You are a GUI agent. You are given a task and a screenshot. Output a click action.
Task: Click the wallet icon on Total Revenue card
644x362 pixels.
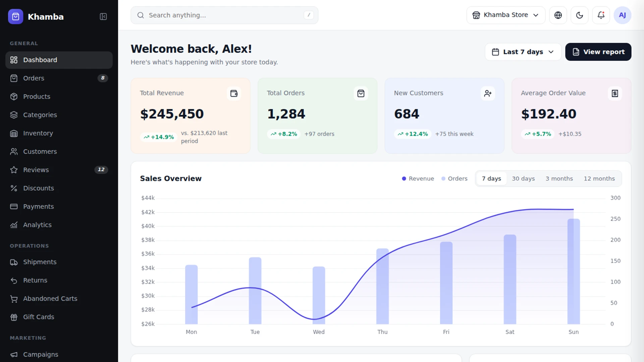pos(234,93)
